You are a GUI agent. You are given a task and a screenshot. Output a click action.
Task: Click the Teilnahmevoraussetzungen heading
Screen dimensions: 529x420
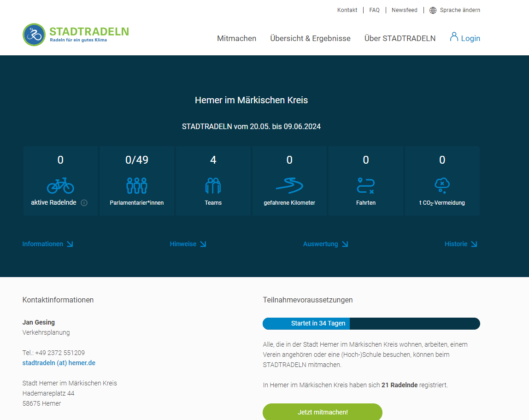coord(308,300)
